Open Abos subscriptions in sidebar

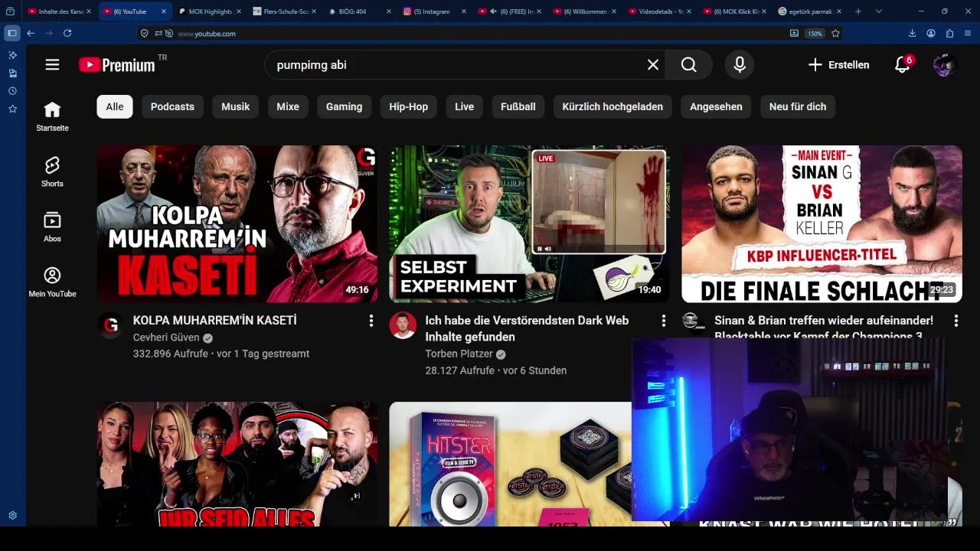[52, 227]
